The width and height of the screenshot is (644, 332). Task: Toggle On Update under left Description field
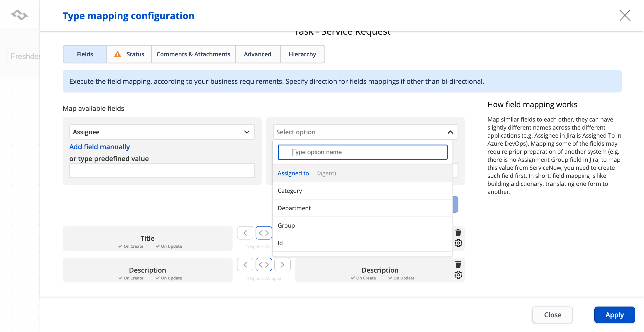169,278
